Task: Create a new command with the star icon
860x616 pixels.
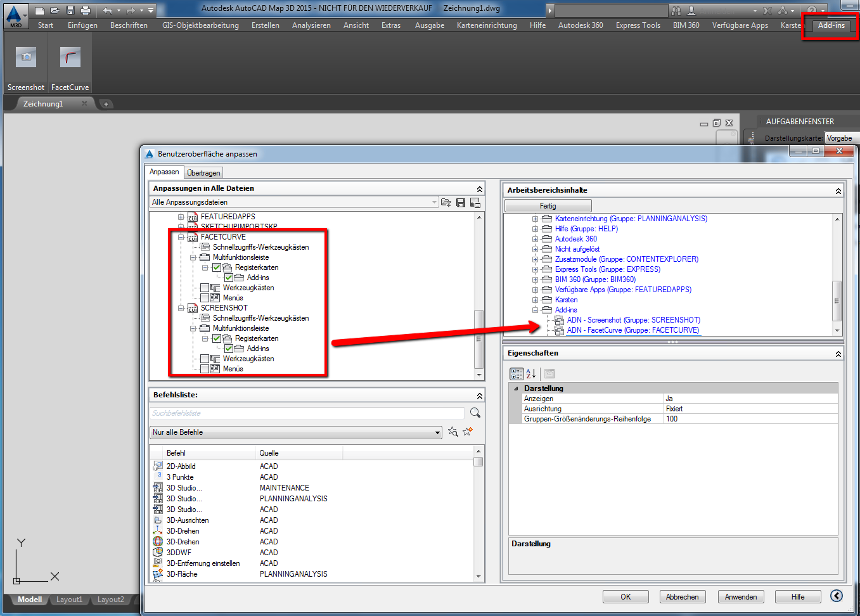Action: [468, 432]
